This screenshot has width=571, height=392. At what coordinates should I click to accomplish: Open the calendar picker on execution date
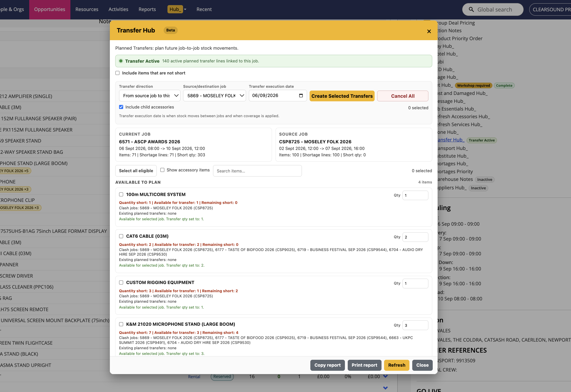[301, 95]
